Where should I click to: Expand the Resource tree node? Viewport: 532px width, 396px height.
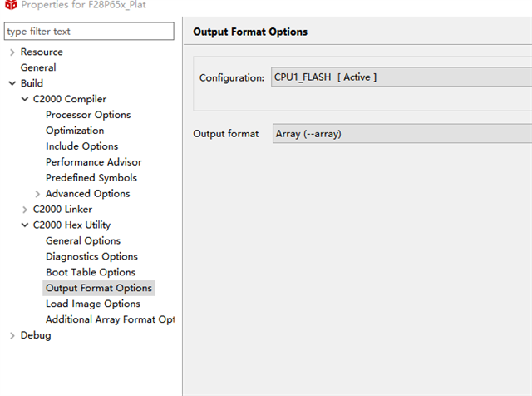(12, 52)
